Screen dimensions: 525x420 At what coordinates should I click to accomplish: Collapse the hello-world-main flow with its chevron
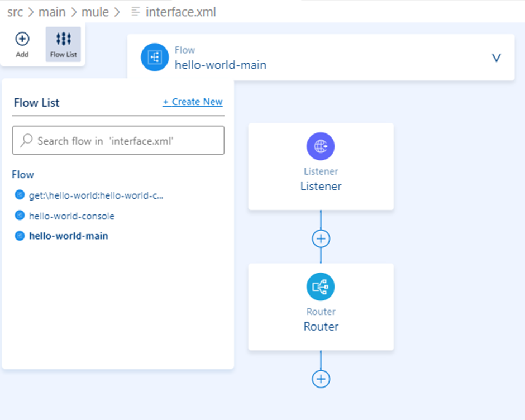pyautogui.click(x=496, y=57)
